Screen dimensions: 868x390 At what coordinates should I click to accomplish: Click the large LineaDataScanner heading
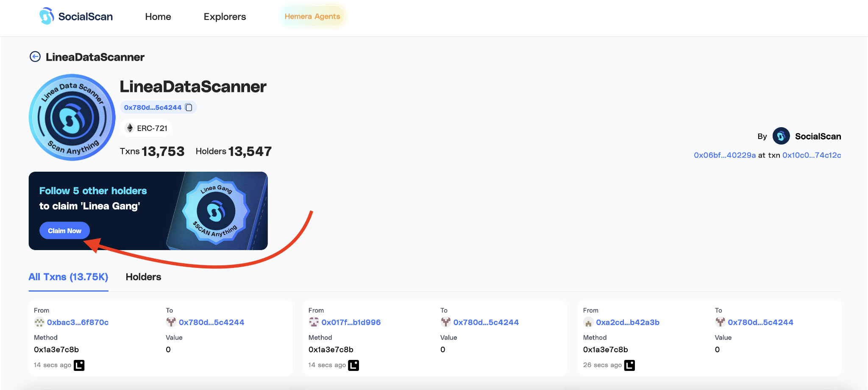(193, 86)
